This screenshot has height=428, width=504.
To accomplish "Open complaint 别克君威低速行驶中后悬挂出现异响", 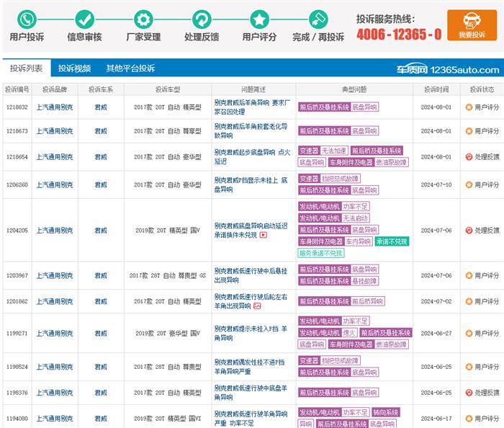I will [251, 275].
